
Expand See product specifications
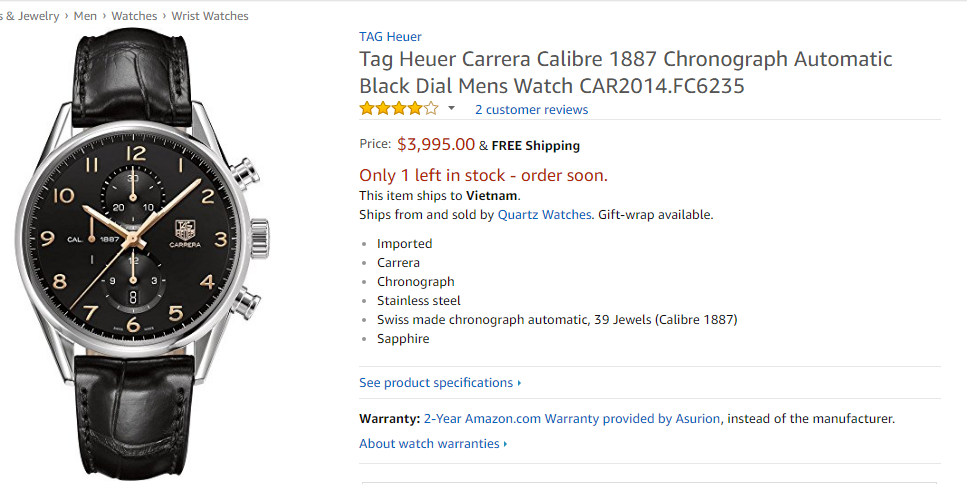pyautogui.click(x=439, y=383)
